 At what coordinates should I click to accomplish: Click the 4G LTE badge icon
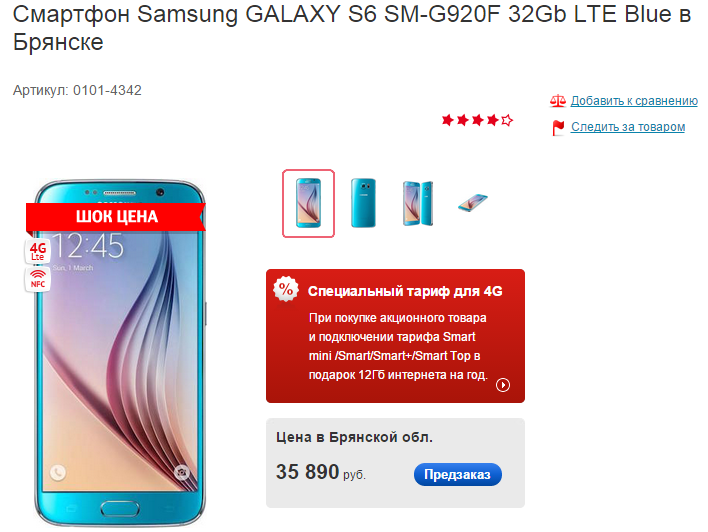tap(37, 251)
